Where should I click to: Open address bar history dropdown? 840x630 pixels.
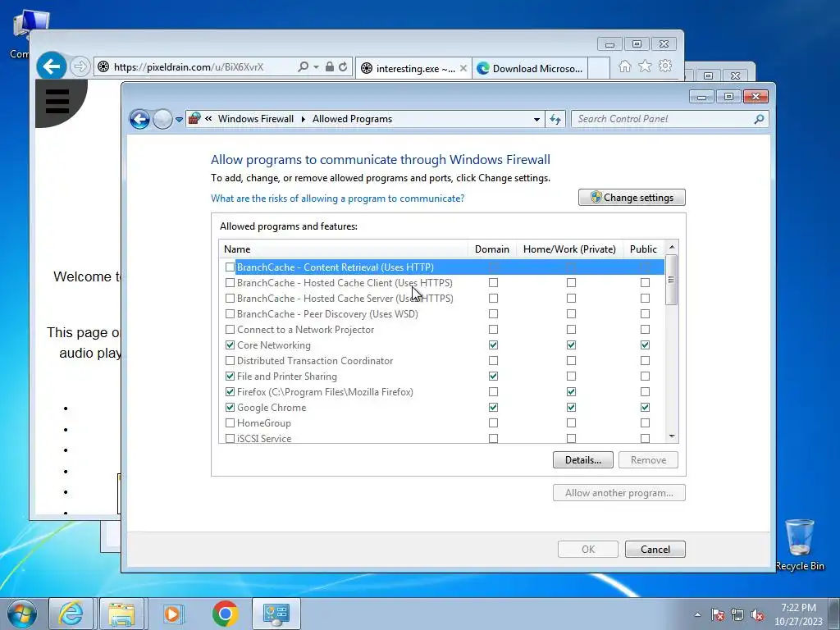536,120
